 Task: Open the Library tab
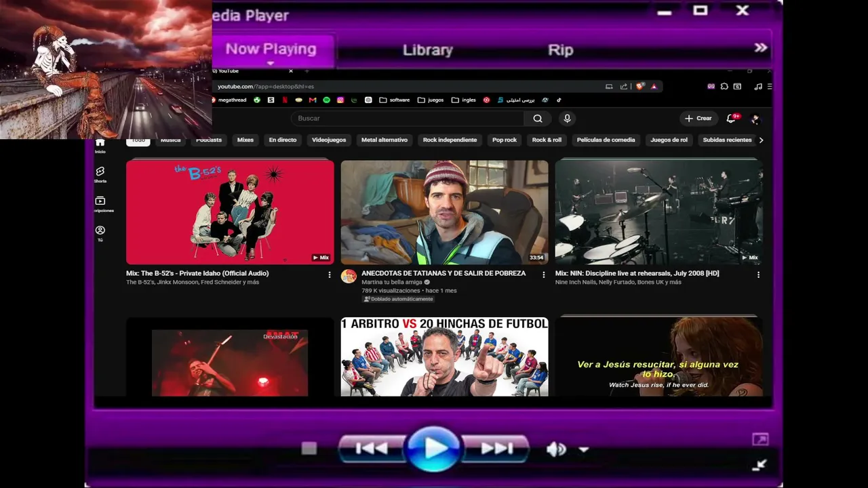tap(427, 49)
